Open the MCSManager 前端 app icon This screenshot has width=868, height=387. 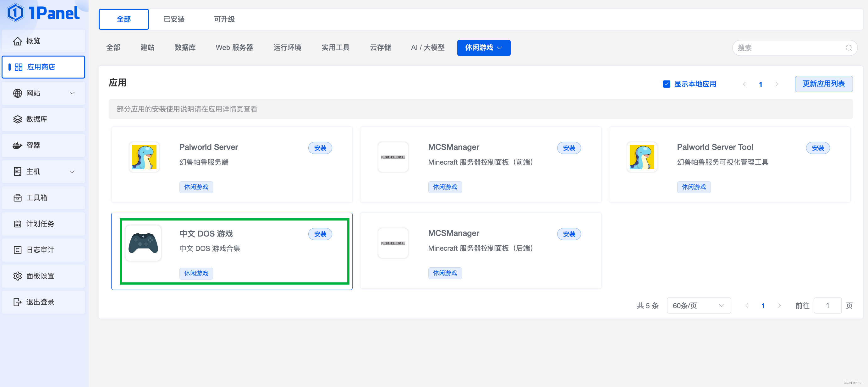(x=393, y=157)
